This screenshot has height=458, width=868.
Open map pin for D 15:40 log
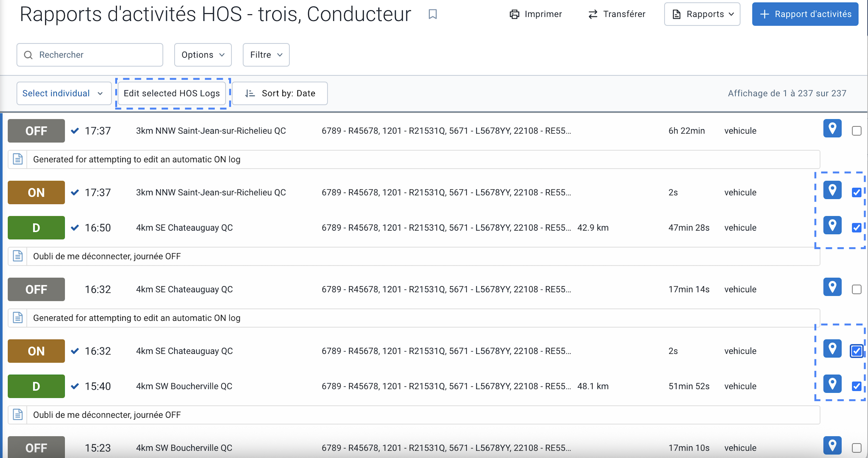[832, 384]
